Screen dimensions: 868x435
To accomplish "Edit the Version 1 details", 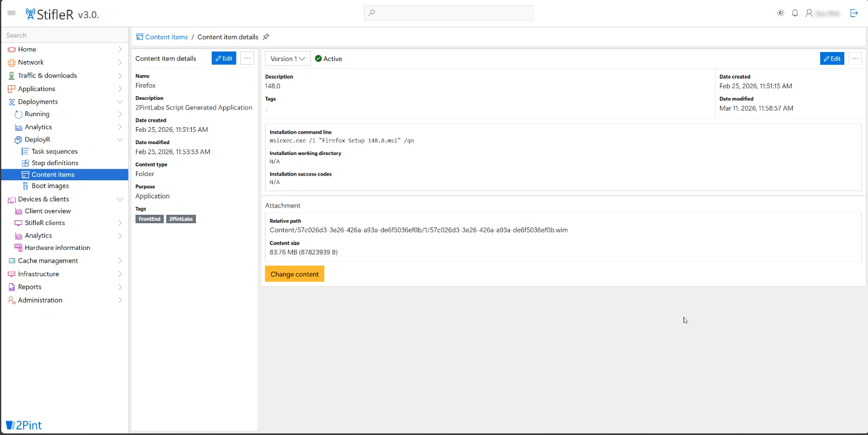I will coord(832,59).
